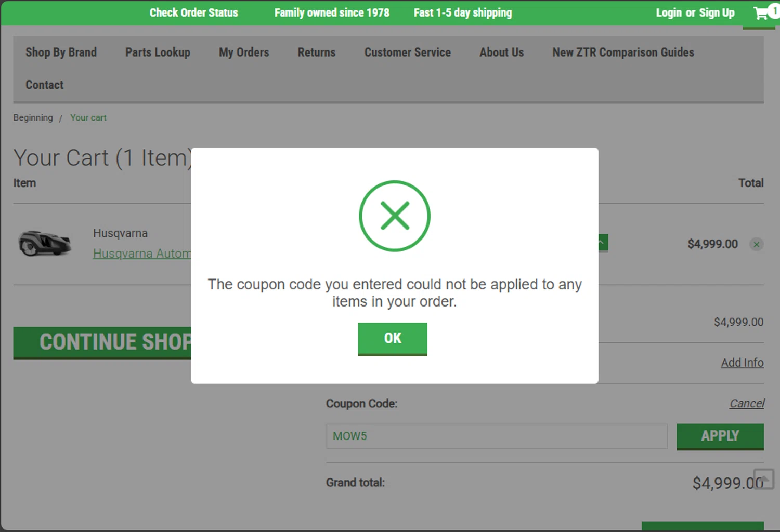This screenshot has height=532, width=780.
Task: Click the scroll-to-top arrow icon
Action: [764, 479]
